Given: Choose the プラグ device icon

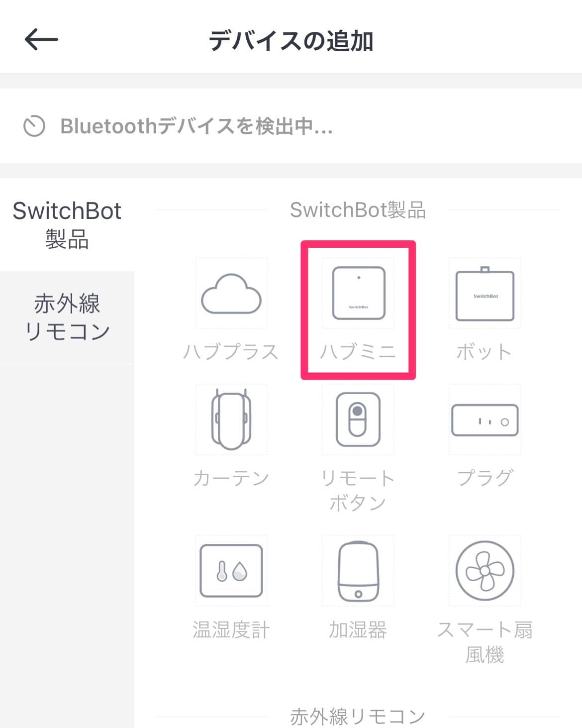Looking at the screenshot, I should coord(485,420).
